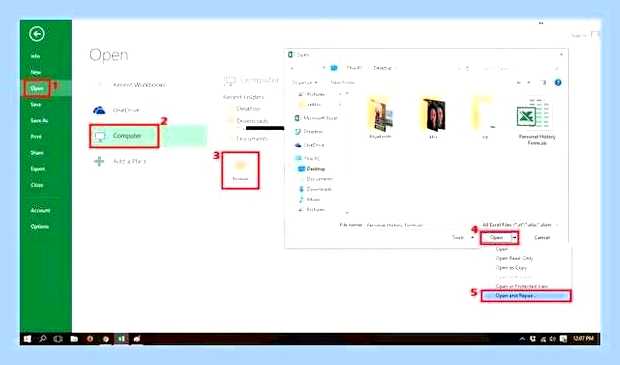Click the Task View taskbar icon
Viewport: 620px width, 365px height.
[x=58, y=339]
